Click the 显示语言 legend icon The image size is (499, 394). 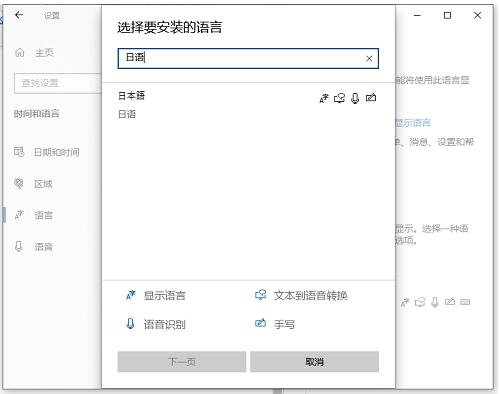130,295
